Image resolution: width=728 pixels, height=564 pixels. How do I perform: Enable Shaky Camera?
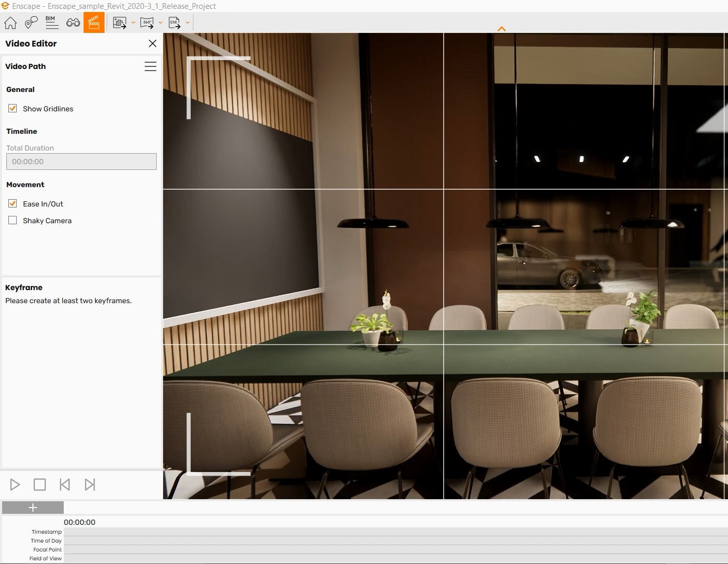[13, 220]
